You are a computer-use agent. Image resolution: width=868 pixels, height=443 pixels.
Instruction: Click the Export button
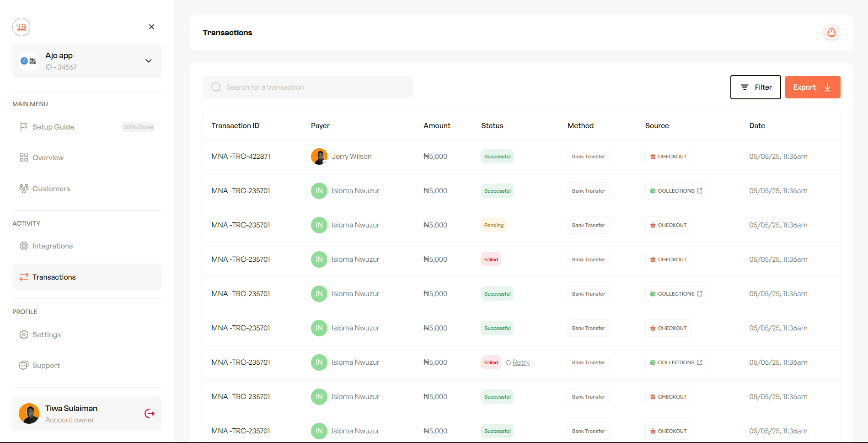coord(812,87)
